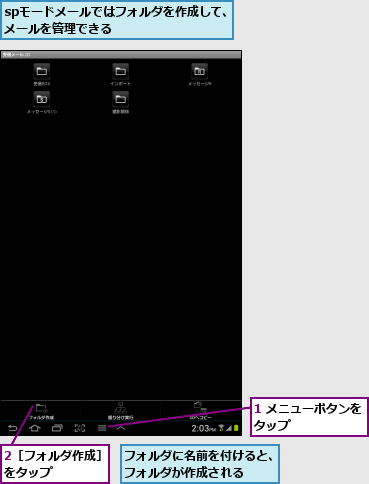The height and width of the screenshot is (484, 369).
Task: Tap the 受信メール title bar
Action: click(121, 55)
